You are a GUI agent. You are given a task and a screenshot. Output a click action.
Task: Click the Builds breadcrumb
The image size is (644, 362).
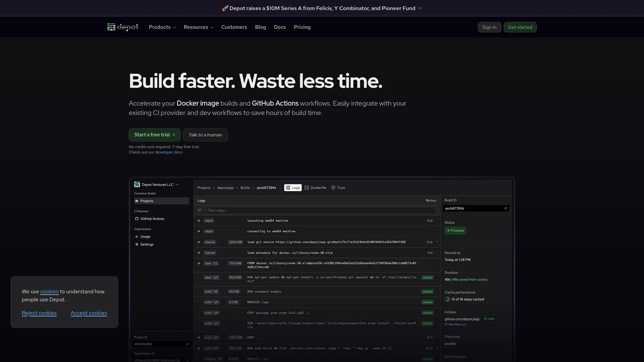click(245, 188)
